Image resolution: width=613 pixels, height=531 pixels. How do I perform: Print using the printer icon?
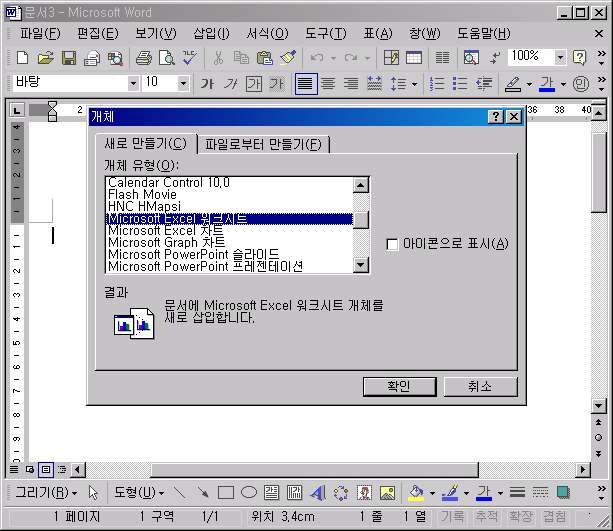143,58
